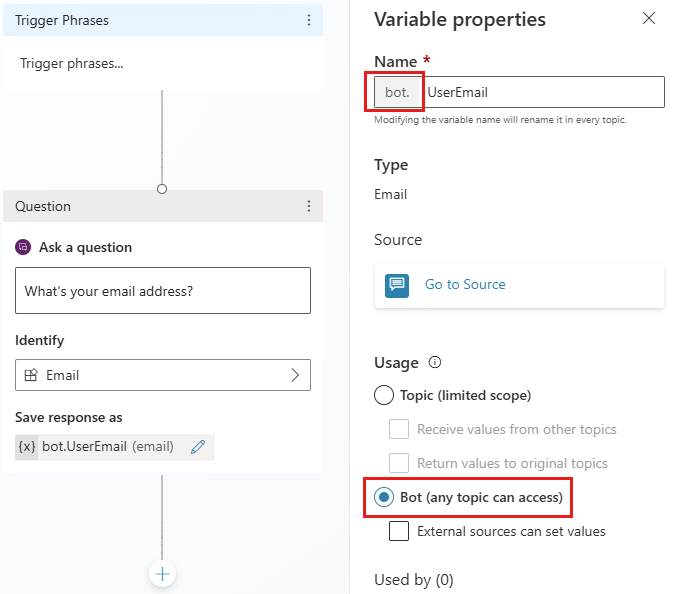Show Usage info tooltip icon
The width and height of the screenshot is (686, 594).
[435, 362]
